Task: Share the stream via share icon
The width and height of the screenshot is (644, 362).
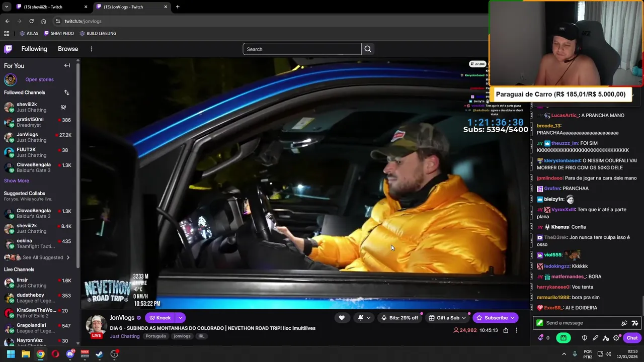Action: (x=506, y=330)
